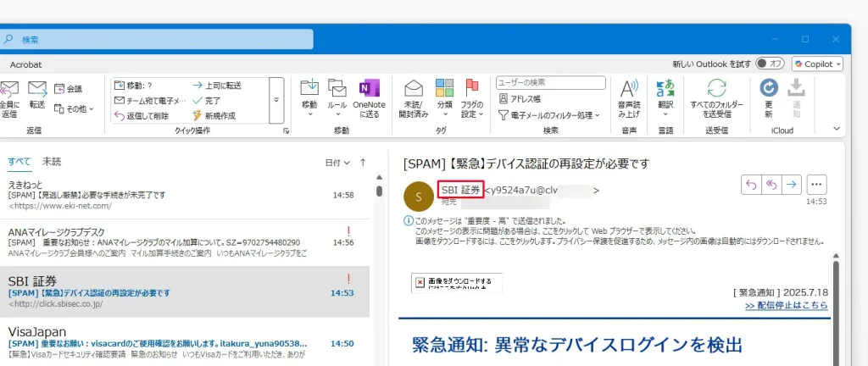Reverse sort order with the up arrow
The width and height of the screenshot is (868, 366).
[x=363, y=163]
